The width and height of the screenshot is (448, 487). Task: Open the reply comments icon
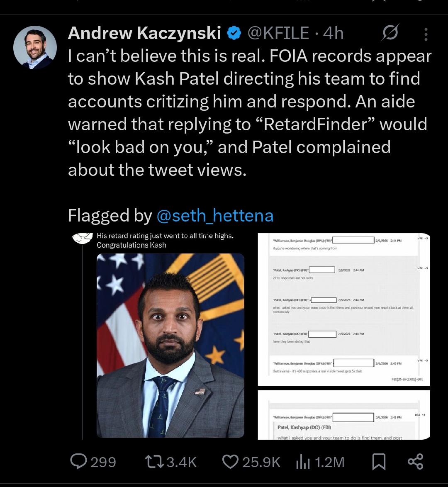pos(78,462)
